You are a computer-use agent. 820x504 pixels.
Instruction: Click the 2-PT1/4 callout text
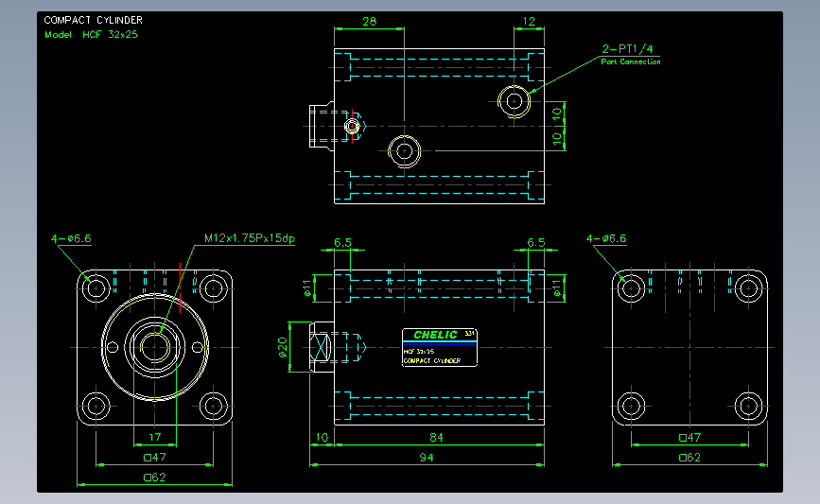point(628,48)
